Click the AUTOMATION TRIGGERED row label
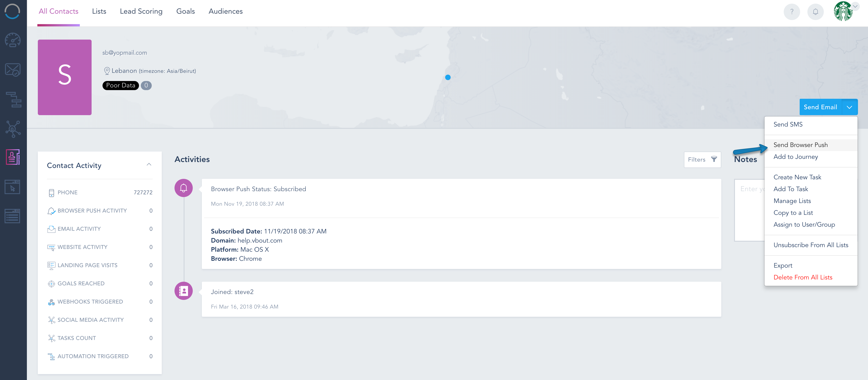The image size is (868, 380). [93, 356]
